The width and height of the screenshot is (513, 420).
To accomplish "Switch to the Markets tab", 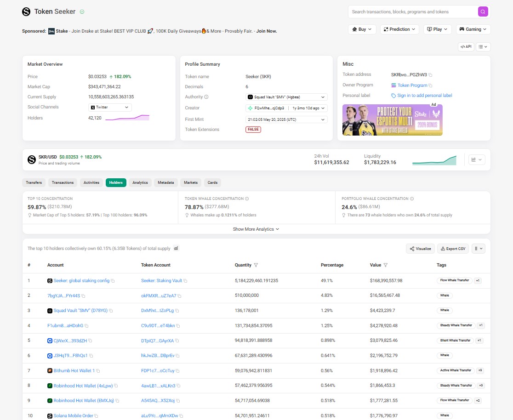I will tap(191, 182).
